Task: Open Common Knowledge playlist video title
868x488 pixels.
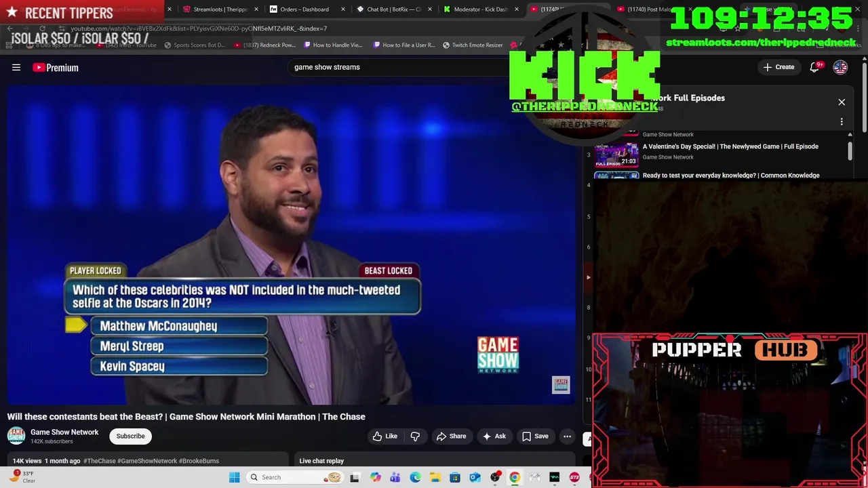Action: 731,176
